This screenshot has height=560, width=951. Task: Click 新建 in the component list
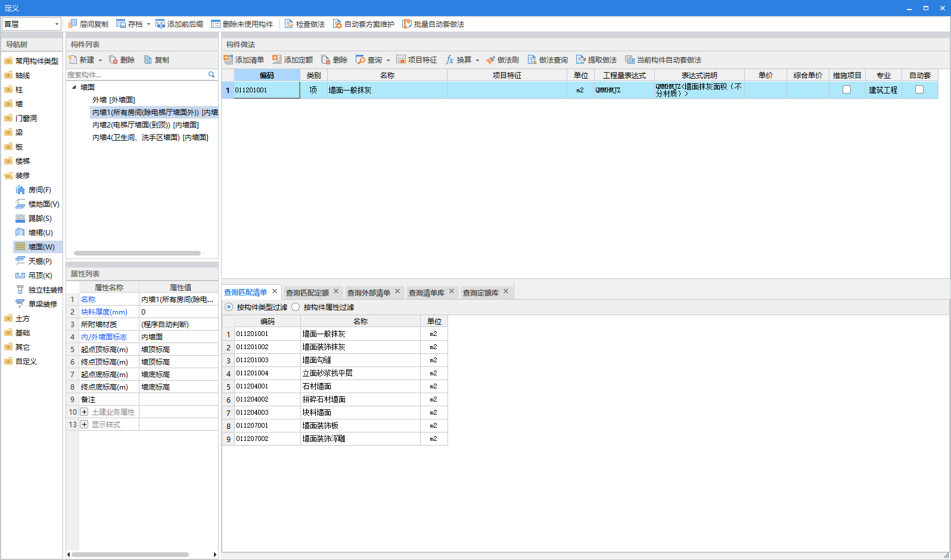82,60
